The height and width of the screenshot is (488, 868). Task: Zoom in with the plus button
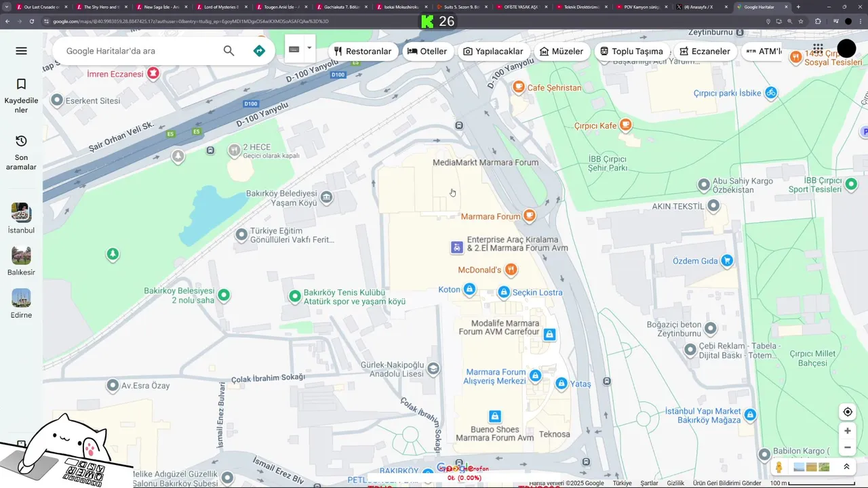847,431
